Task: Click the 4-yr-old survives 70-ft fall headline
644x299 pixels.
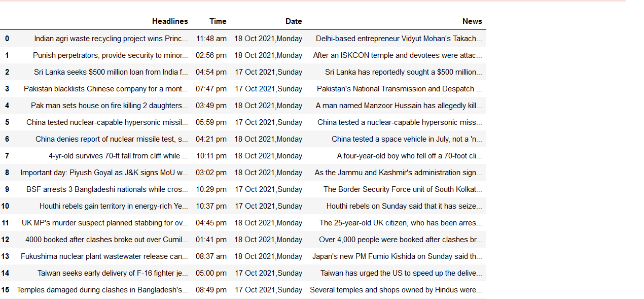Action: 118,156
